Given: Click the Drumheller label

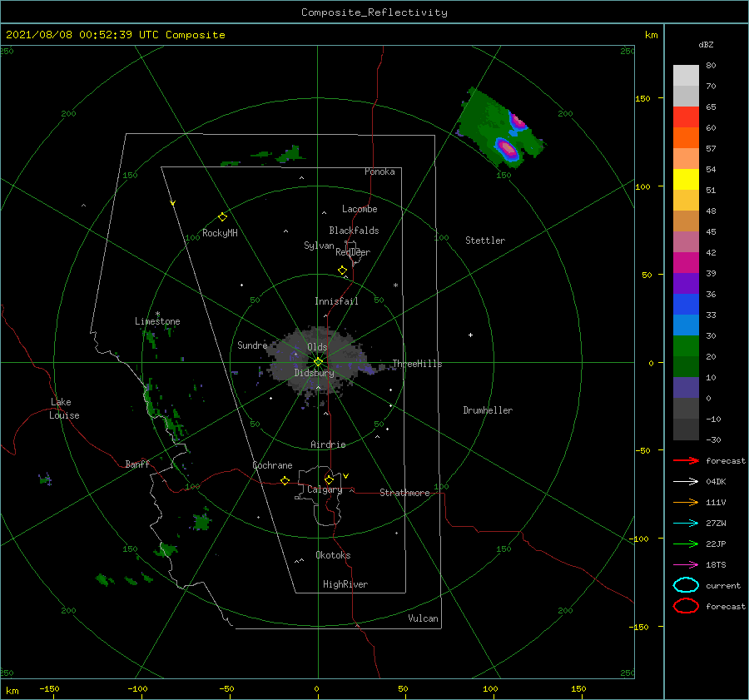Looking at the screenshot, I should 488,410.
